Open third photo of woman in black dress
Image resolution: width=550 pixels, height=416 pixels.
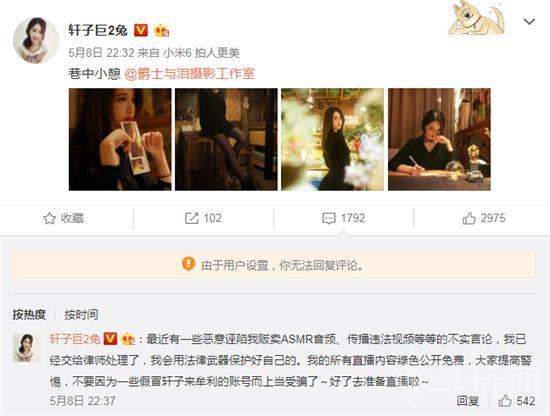[x=333, y=139]
